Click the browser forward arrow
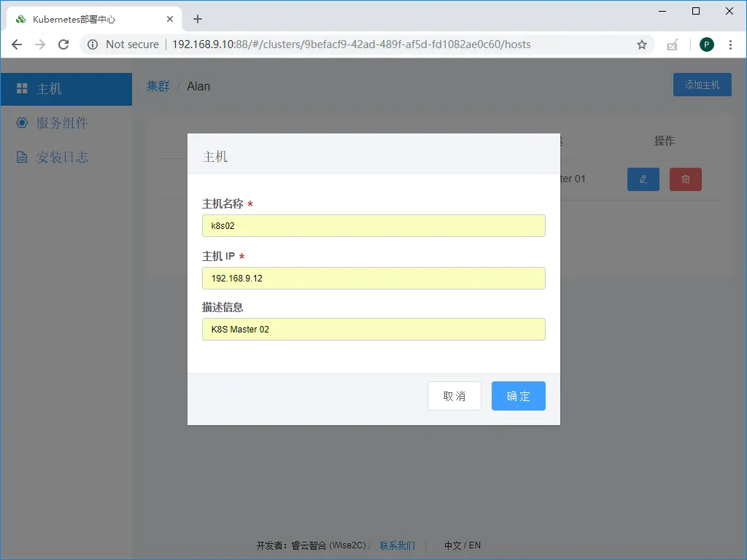The height and width of the screenshot is (560, 747). click(x=40, y=44)
